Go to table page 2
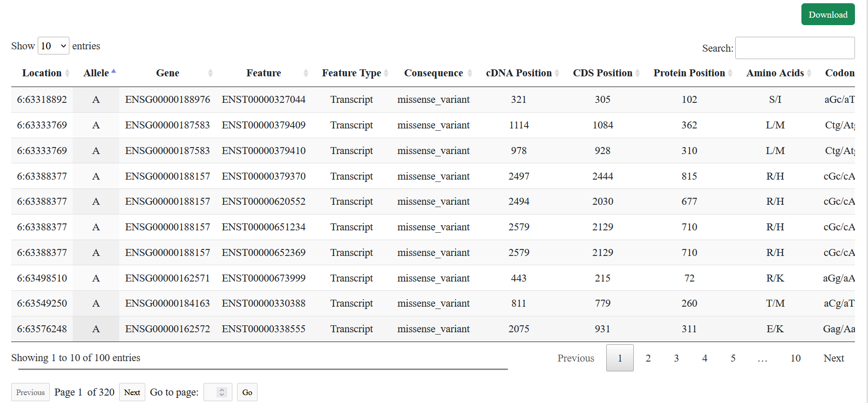This screenshot has width=868, height=403. [x=648, y=358]
